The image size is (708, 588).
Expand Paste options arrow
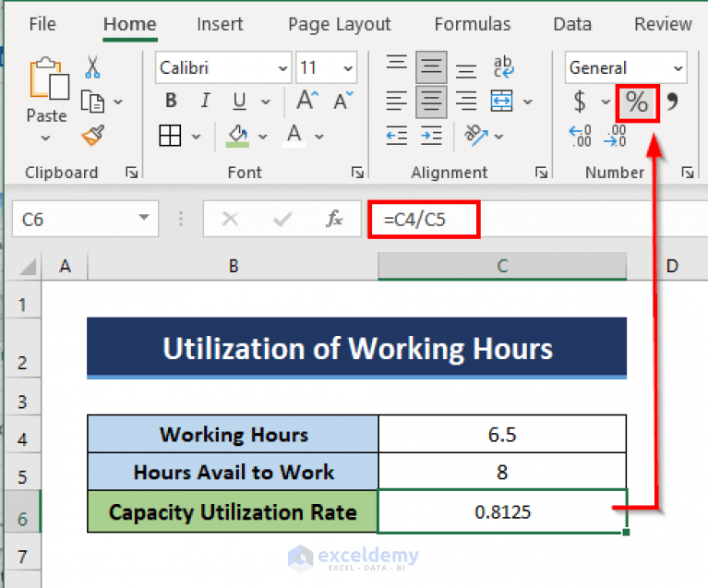point(45,138)
